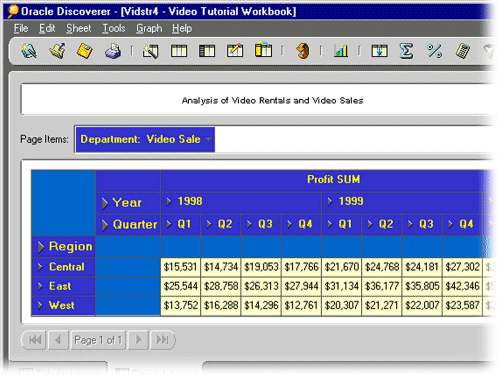Select cell $15,531 for Central Q1 1998
Image resolution: width=498 pixels, height=375 pixels.
tap(181, 267)
